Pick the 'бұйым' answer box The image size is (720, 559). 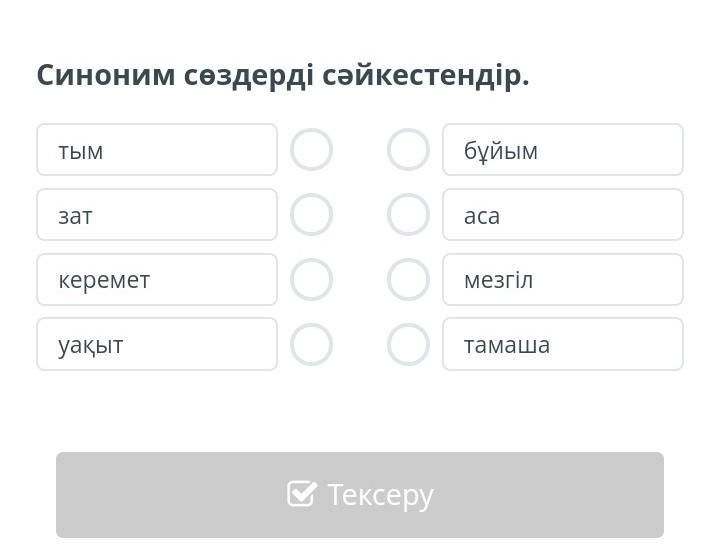(x=562, y=150)
